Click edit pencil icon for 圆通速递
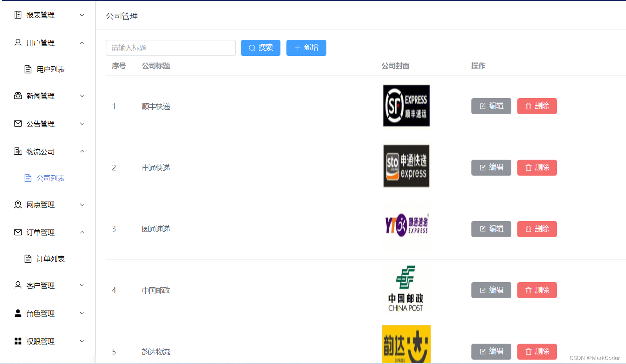The height and width of the screenshot is (364, 626). [x=483, y=229]
